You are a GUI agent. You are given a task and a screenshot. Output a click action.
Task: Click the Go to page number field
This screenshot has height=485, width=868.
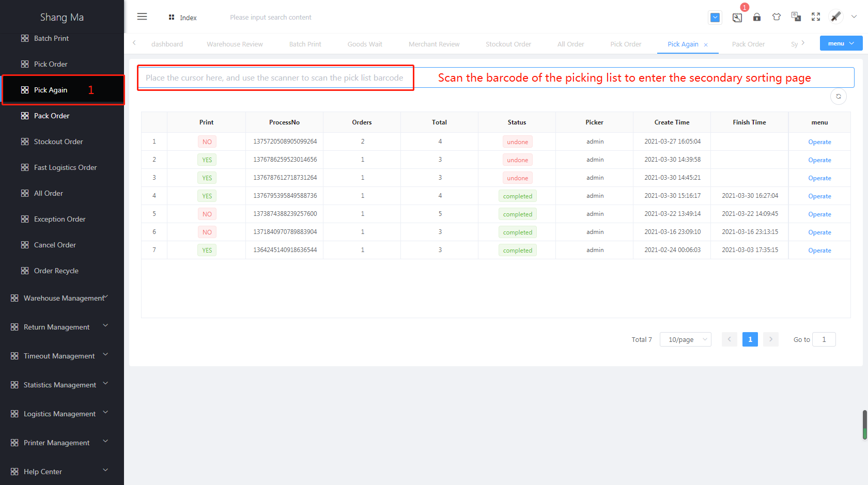(824, 339)
